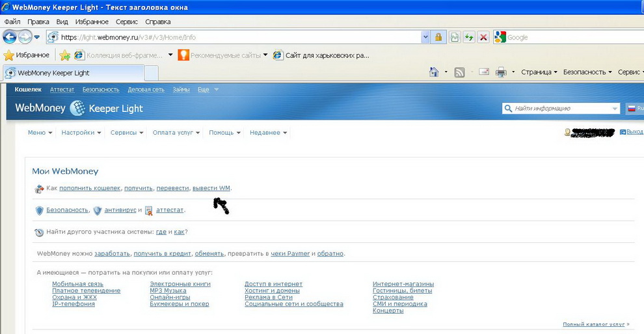
Task: Select Кошелек in top site navigation
Action: pyautogui.click(x=28, y=89)
